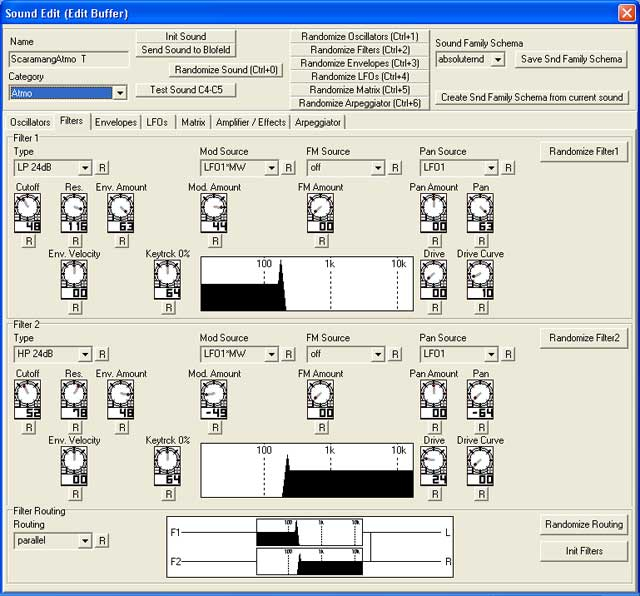The height and width of the screenshot is (596, 640).
Task: Click the R button under Filter 1 Cutoff
Action: coord(29,241)
